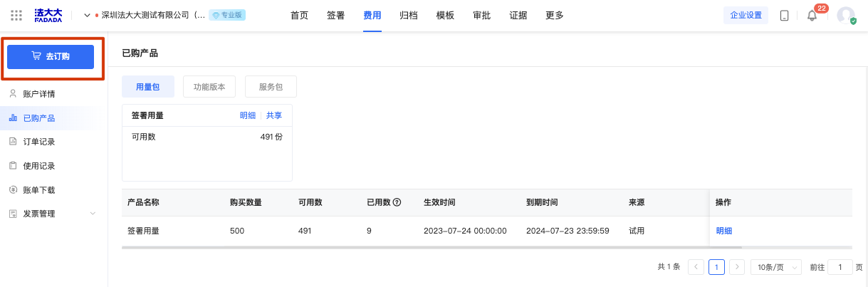This screenshot has height=287, width=868.
Task: Open the user avatar menu
Action: point(846,16)
